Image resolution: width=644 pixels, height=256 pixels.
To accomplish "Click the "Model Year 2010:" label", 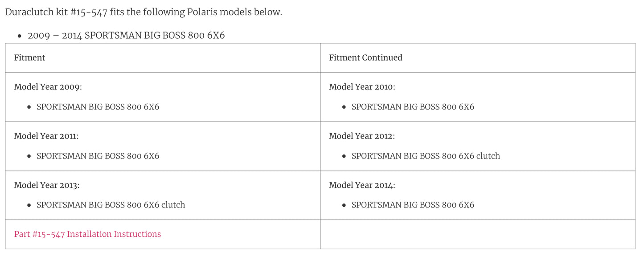I will coord(362,87).
